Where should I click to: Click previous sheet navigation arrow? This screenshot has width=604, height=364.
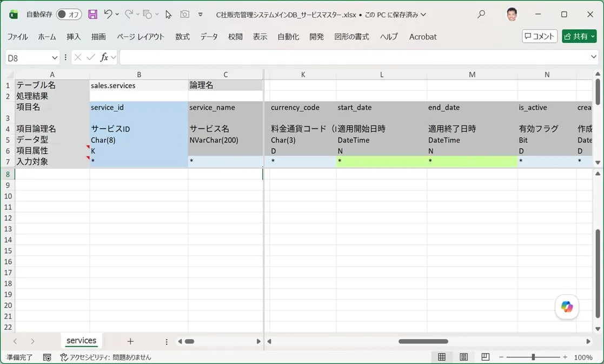point(15,341)
